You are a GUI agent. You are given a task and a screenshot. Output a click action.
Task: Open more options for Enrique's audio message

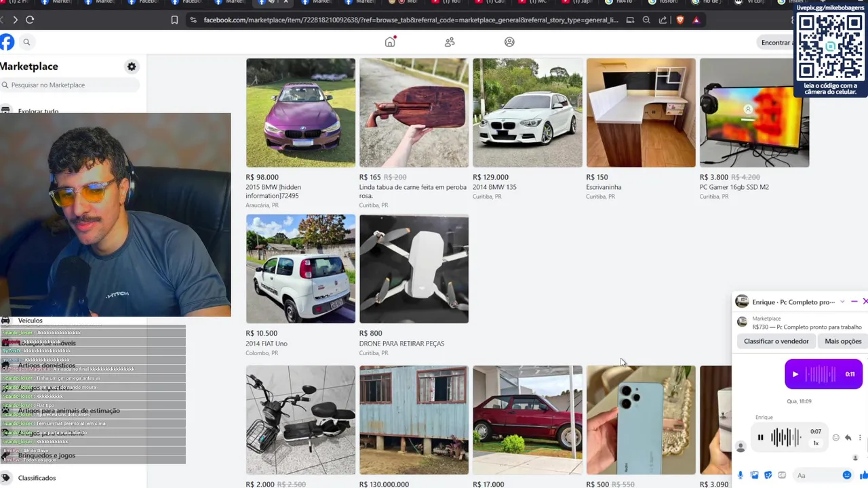[860, 438]
